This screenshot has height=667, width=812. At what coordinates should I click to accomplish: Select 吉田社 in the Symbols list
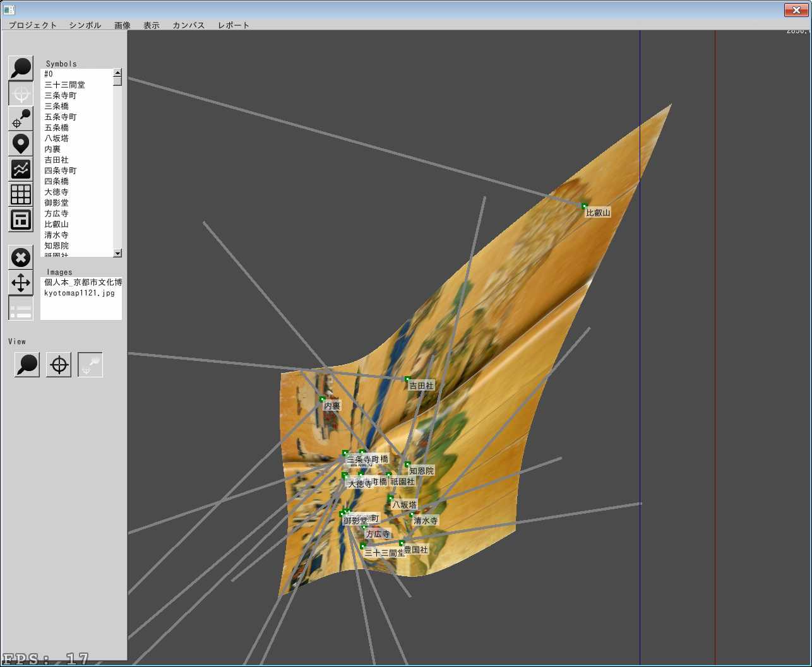point(76,160)
